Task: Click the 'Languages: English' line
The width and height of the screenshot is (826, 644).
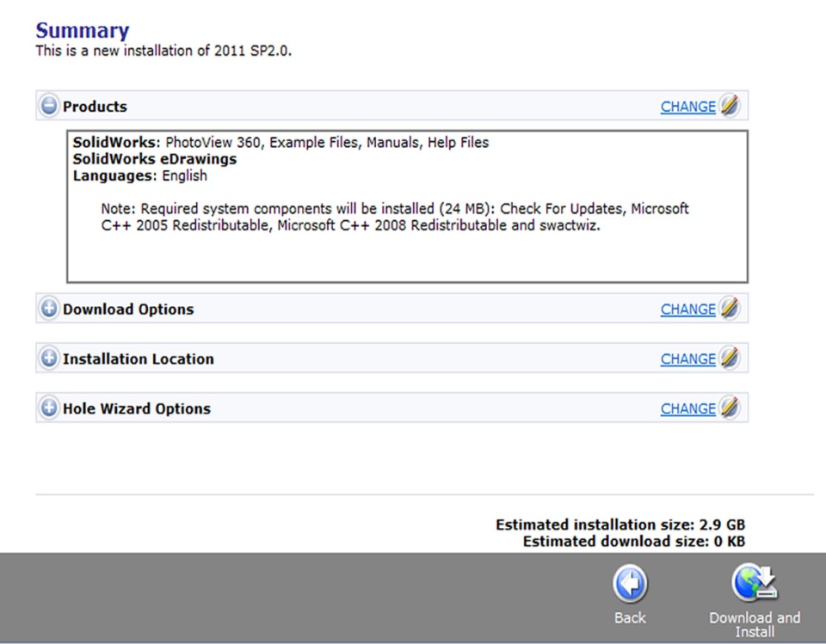Action: [139, 176]
